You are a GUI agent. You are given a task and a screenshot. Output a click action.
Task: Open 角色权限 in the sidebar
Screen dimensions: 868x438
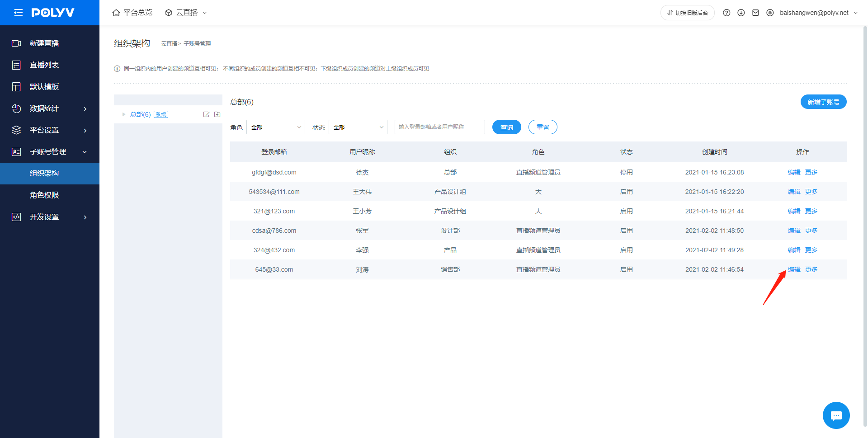pos(50,195)
